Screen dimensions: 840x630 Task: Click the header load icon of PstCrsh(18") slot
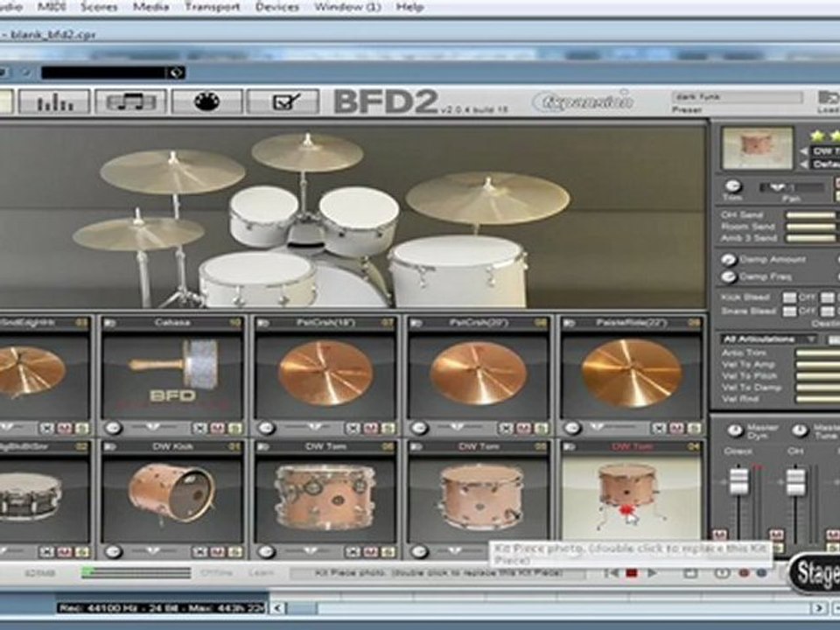coord(262,323)
